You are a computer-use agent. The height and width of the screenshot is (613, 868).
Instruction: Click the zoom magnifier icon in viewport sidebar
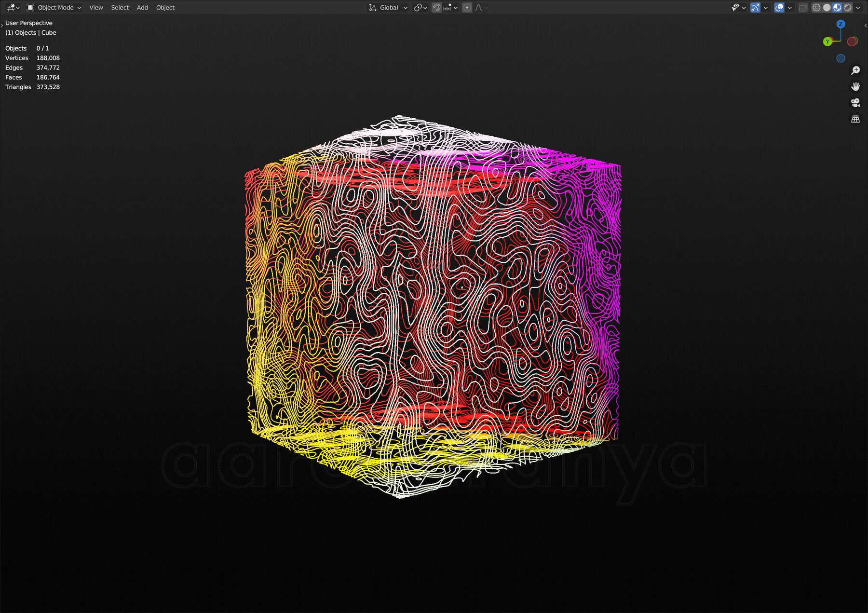click(x=855, y=70)
